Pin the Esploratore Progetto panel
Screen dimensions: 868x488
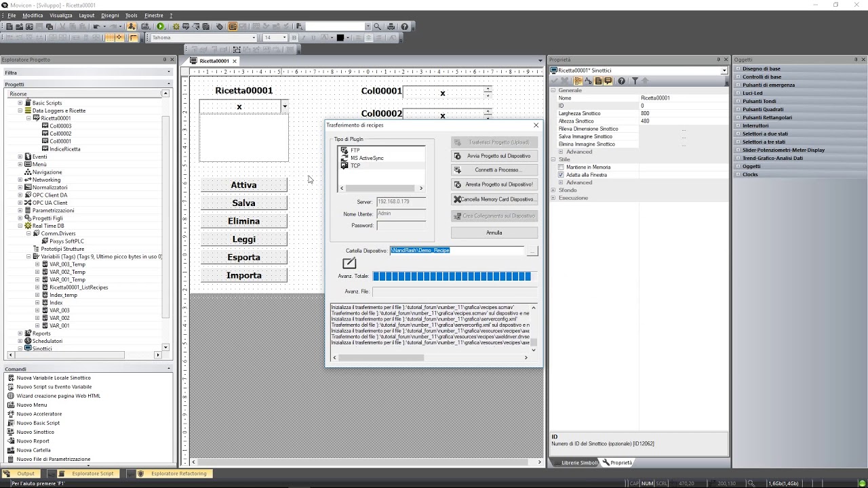click(164, 60)
